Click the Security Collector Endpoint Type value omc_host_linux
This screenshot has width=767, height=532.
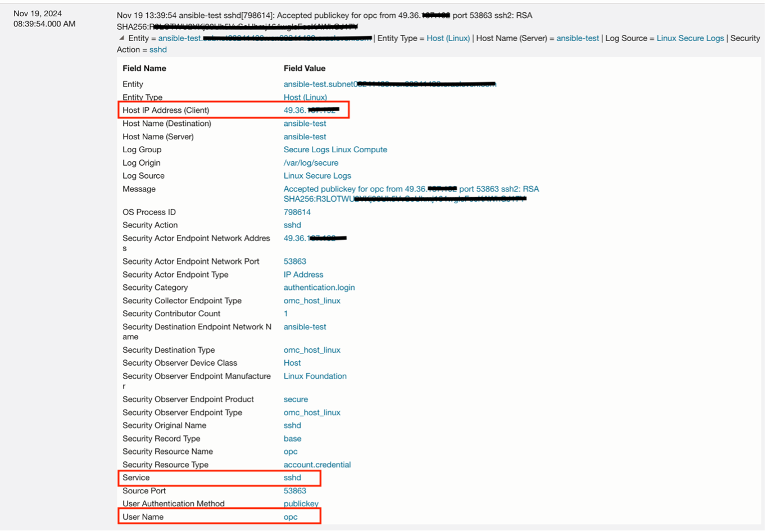click(312, 301)
